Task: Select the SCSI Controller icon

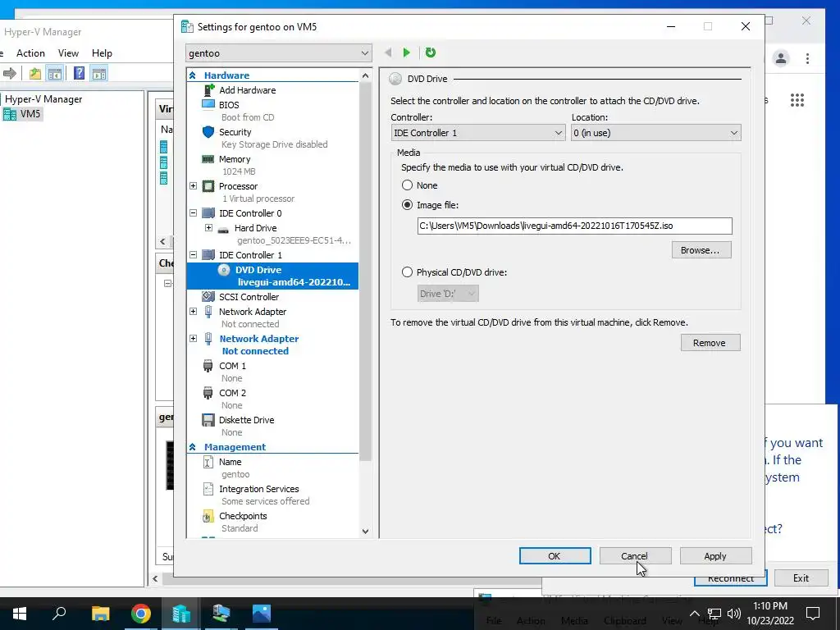Action: tap(208, 296)
